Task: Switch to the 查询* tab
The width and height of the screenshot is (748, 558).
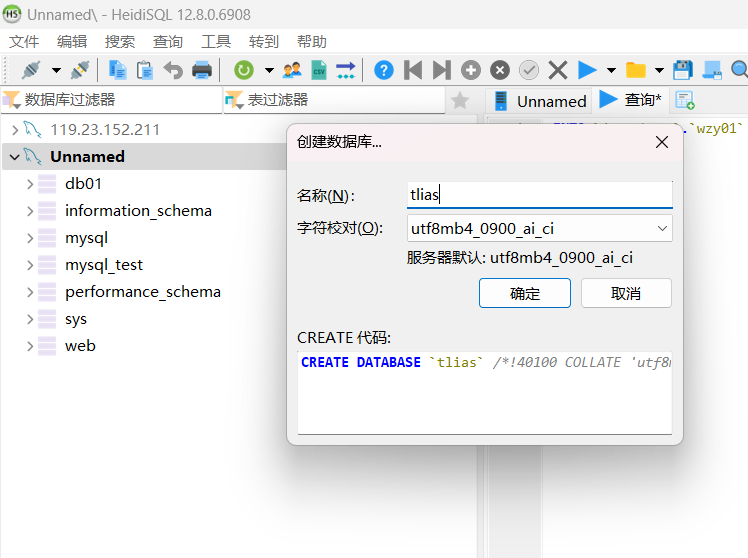Action: pos(630,100)
